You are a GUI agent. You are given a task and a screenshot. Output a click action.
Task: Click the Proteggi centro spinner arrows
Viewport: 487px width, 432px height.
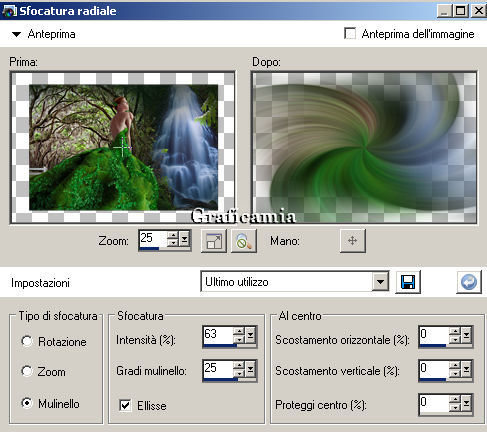click(x=455, y=403)
